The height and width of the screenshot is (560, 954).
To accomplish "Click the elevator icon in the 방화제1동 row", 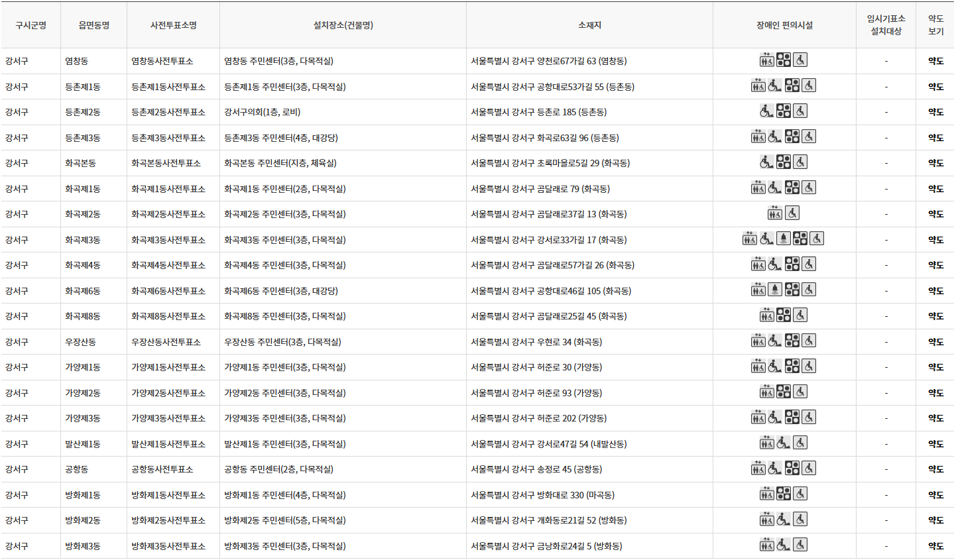I will coord(767,493).
